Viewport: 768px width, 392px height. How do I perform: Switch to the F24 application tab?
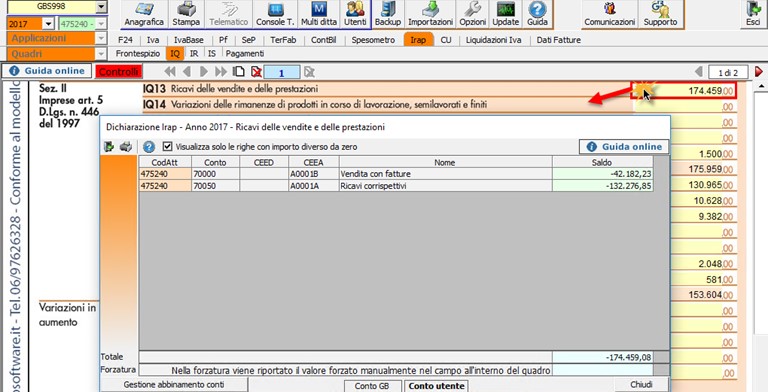tap(125, 40)
